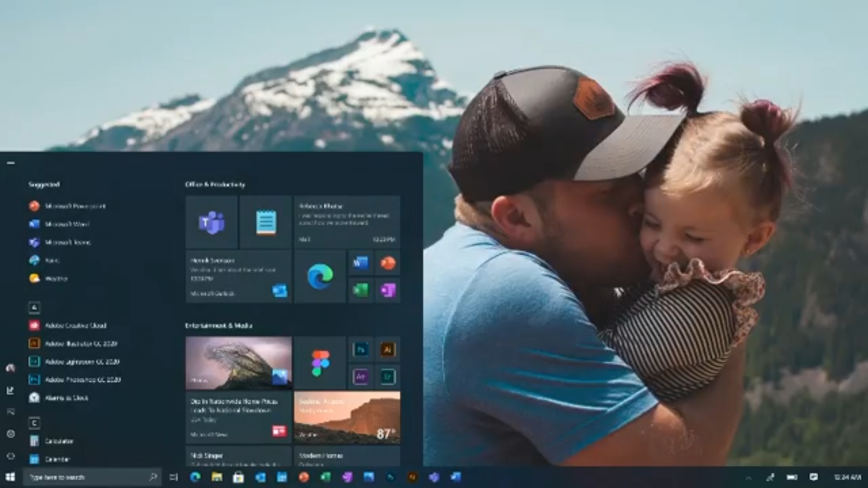Expand the Start menu hamburger
The image size is (868, 488).
(11, 163)
